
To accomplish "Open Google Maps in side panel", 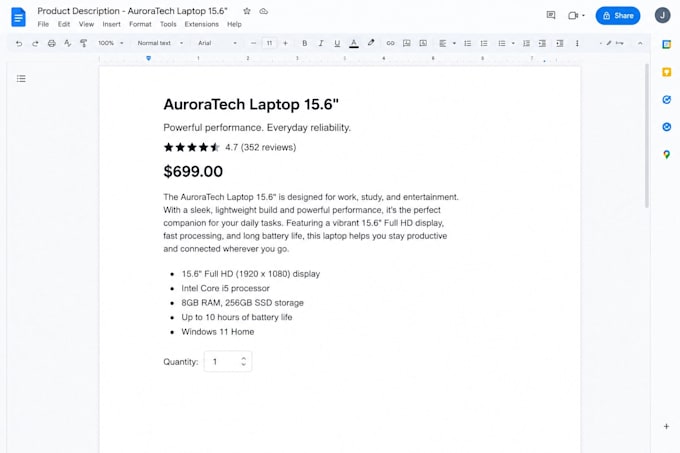I will click(667, 154).
